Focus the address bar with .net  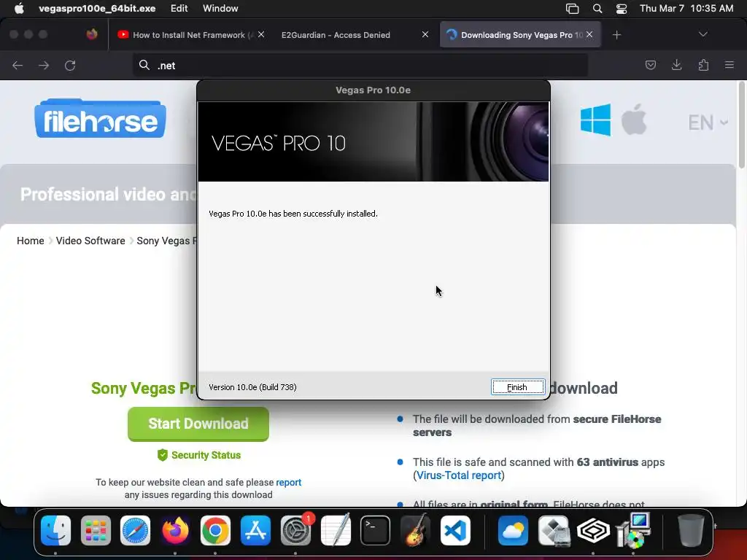[x=360, y=65]
